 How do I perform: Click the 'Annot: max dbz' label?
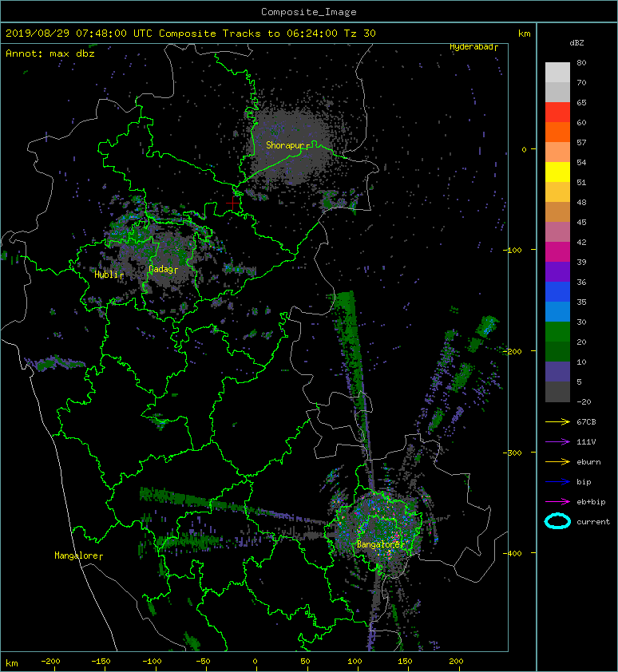click(50, 53)
